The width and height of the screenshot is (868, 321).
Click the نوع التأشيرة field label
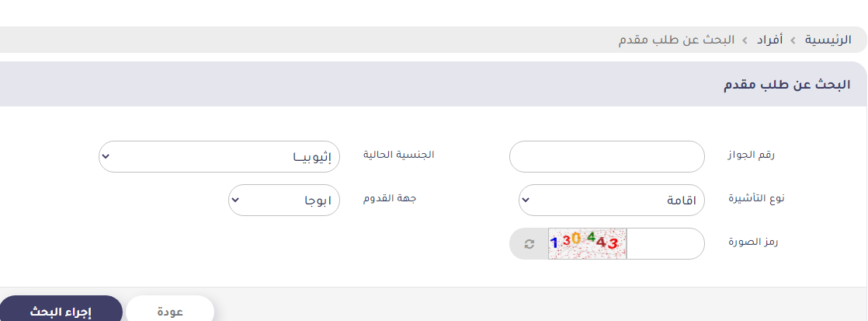coord(756,199)
